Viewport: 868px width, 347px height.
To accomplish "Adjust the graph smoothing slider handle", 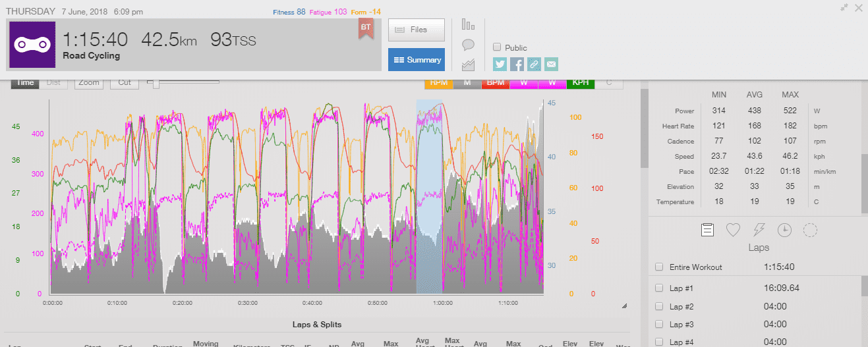I will click(156, 84).
